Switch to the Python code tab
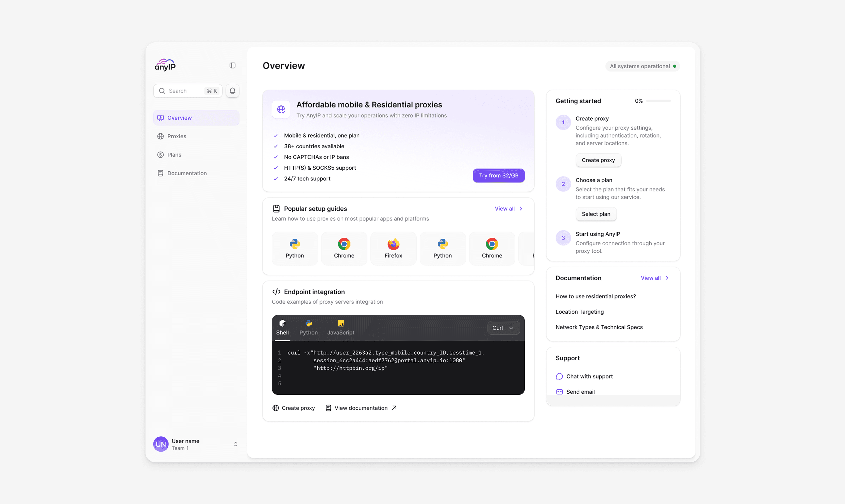 [x=308, y=328]
